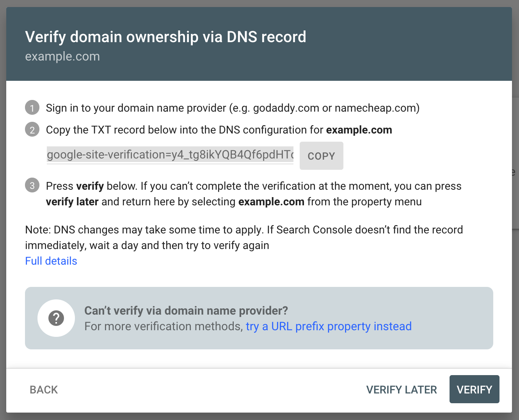Click the example.com subtitle in the header
Image resolution: width=519 pixels, height=420 pixels.
coord(62,56)
